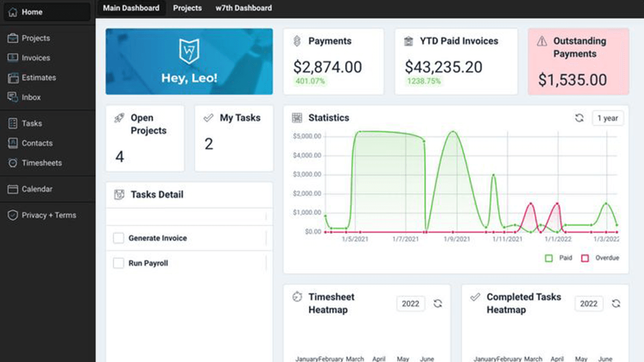Switch to the Projects tab
The width and height of the screenshot is (644, 362).
[187, 8]
